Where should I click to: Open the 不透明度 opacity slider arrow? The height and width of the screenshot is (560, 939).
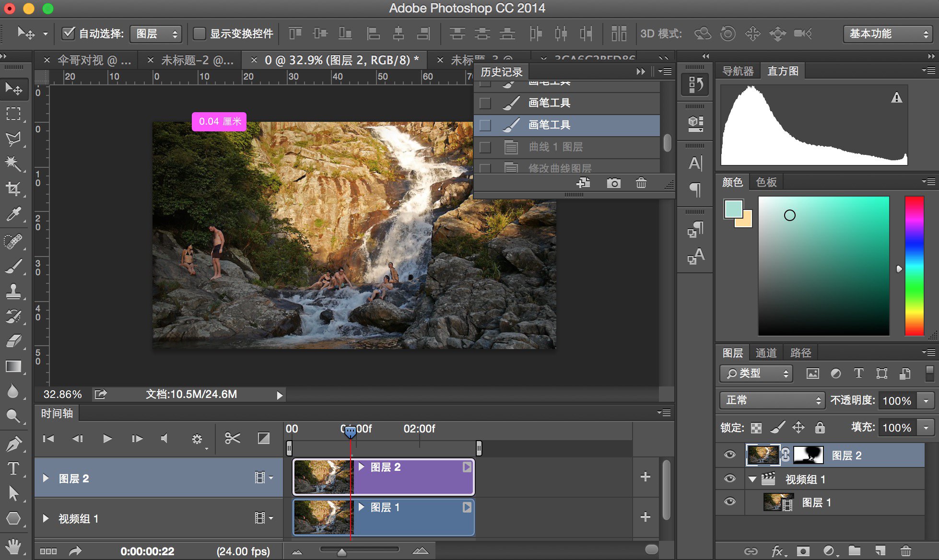click(x=926, y=400)
